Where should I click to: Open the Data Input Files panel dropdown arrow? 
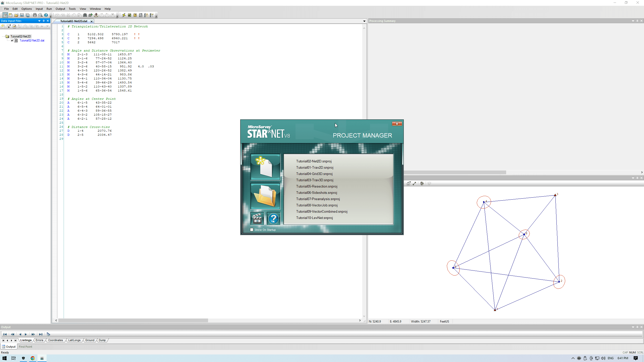pyautogui.click(x=39, y=21)
